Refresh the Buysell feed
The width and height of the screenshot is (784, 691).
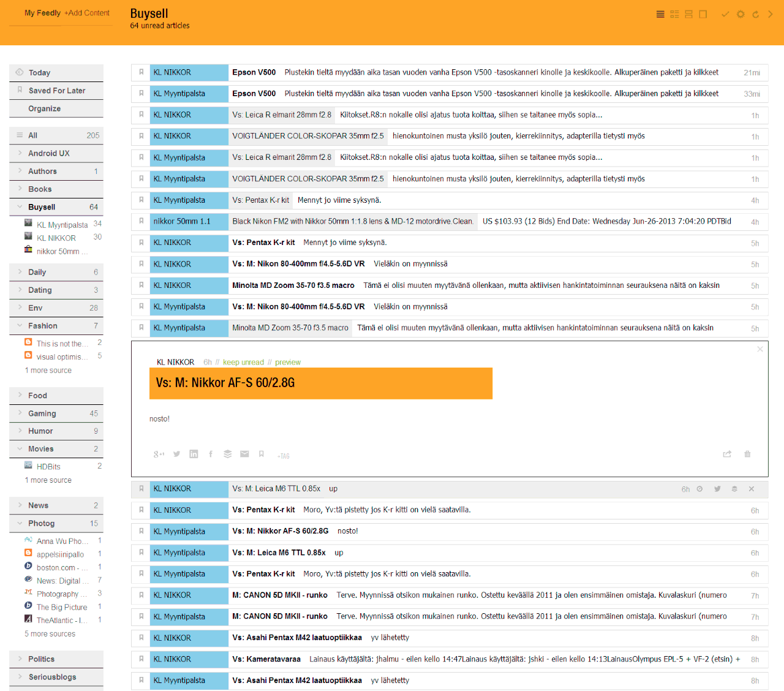click(755, 14)
